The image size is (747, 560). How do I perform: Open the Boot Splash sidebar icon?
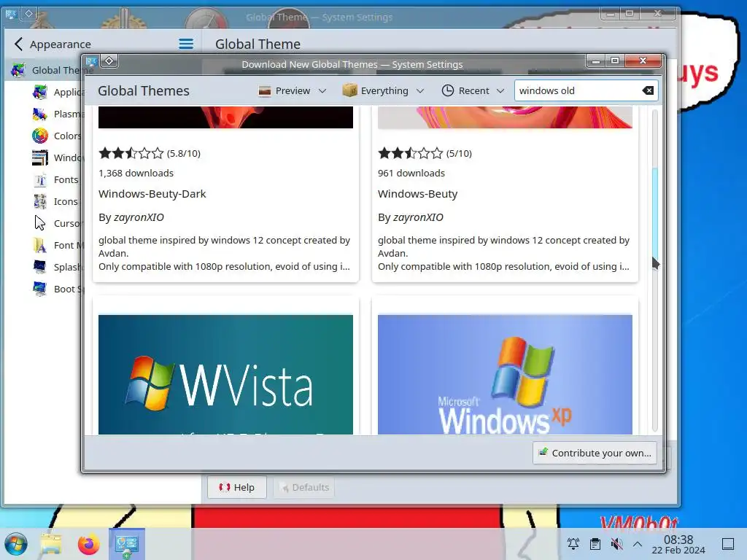(x=40, y=289)
